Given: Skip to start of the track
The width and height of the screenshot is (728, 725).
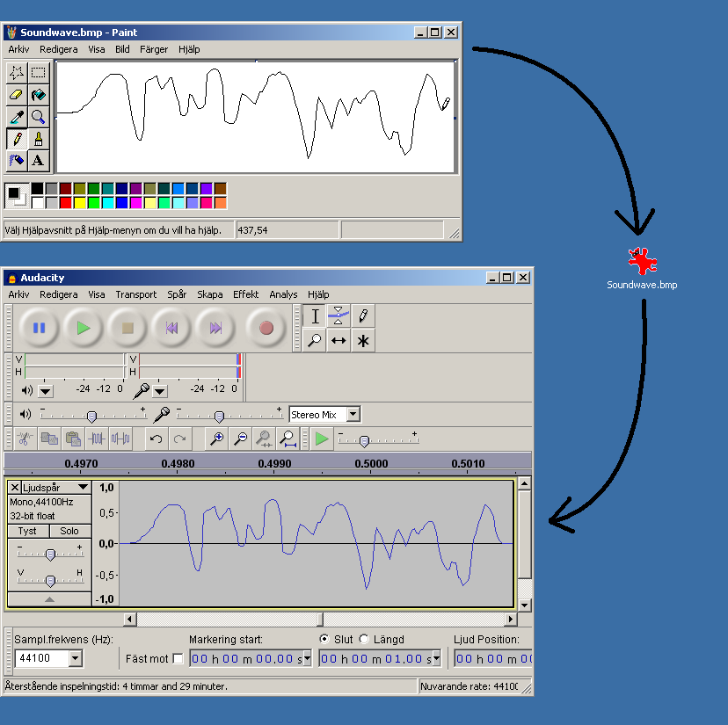Looking at the screenshot, I should [x=171, y=328].
